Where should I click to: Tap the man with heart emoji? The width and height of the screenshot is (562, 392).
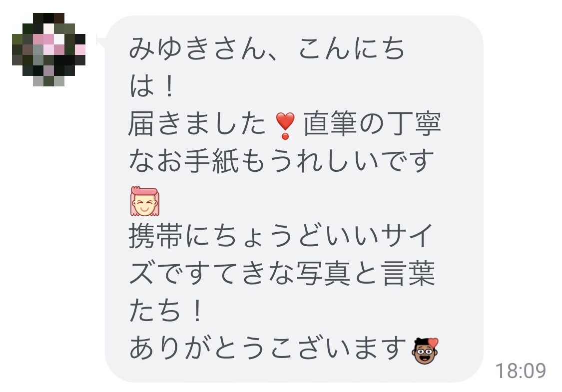coord(426,351)
